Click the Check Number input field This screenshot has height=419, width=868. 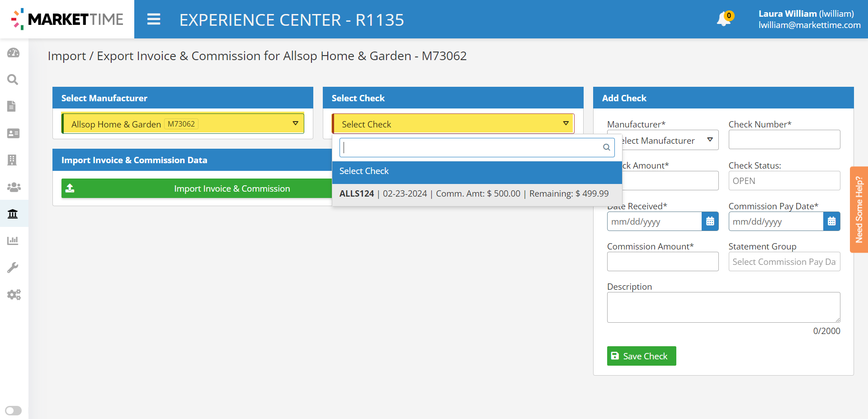coord(784,140)
